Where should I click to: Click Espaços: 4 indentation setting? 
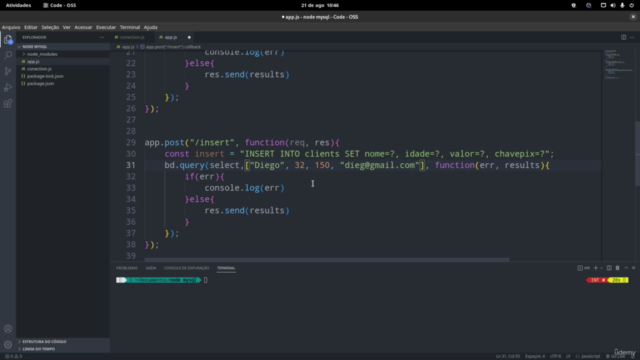[x=535, y=356]
